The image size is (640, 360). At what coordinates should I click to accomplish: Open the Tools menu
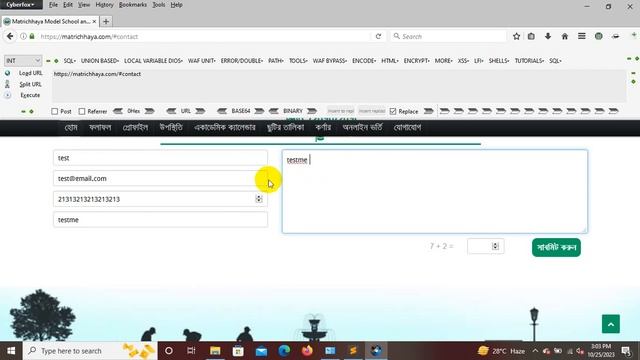click(158, 5)
